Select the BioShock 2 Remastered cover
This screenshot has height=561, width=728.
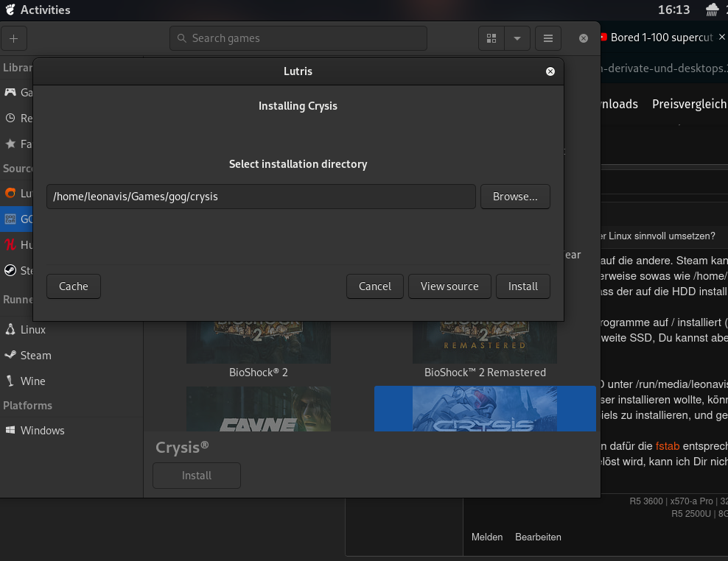tap(485, 342)
